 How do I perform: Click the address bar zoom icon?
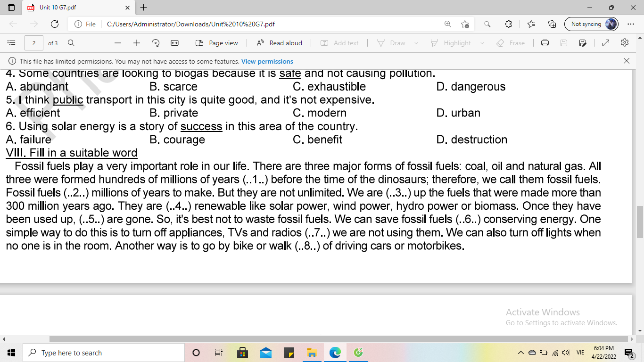point(447,24)
